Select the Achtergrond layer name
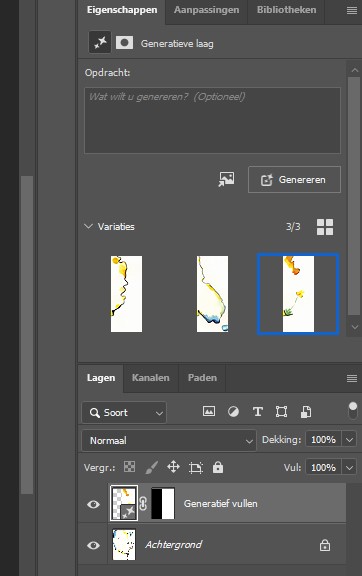Viewport: 362px width, 576px height. click(173, 544)
